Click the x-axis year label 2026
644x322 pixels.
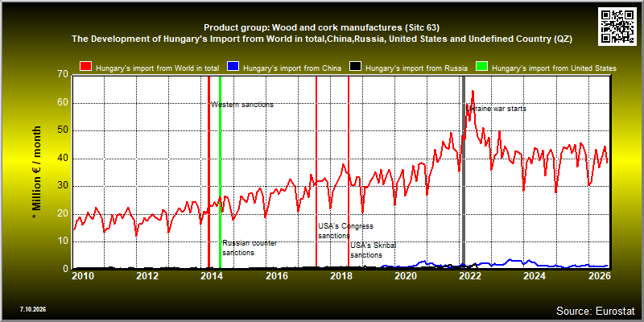tap(599, 275)
